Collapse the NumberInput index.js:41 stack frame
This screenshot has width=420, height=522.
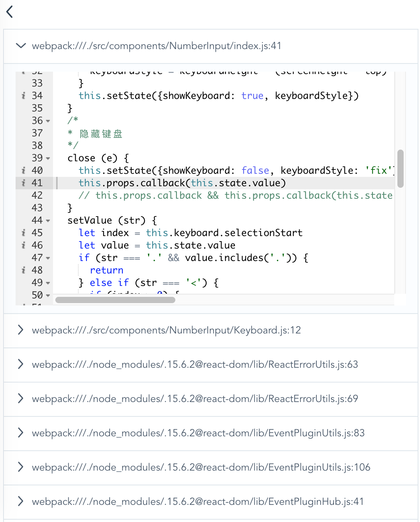pyautogui.click(x=21, y=46)
